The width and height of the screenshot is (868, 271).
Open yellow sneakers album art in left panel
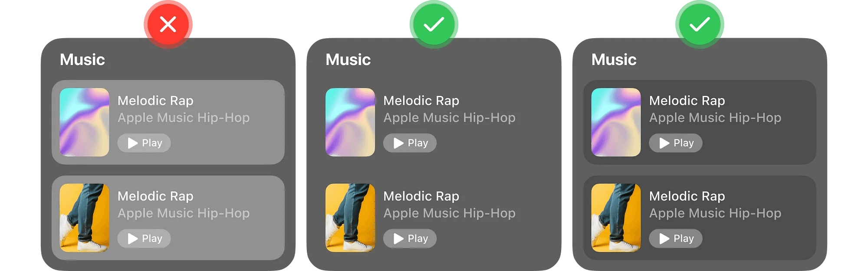pyautogui.click(x=84, y=218)
